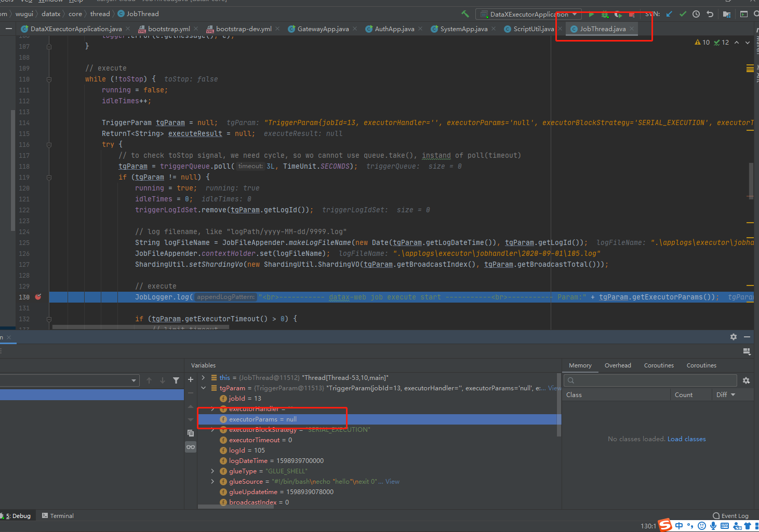The image size is (759, 532).
Task: Click restore layout icon in debug panel
Action: (x=747, y=351)
